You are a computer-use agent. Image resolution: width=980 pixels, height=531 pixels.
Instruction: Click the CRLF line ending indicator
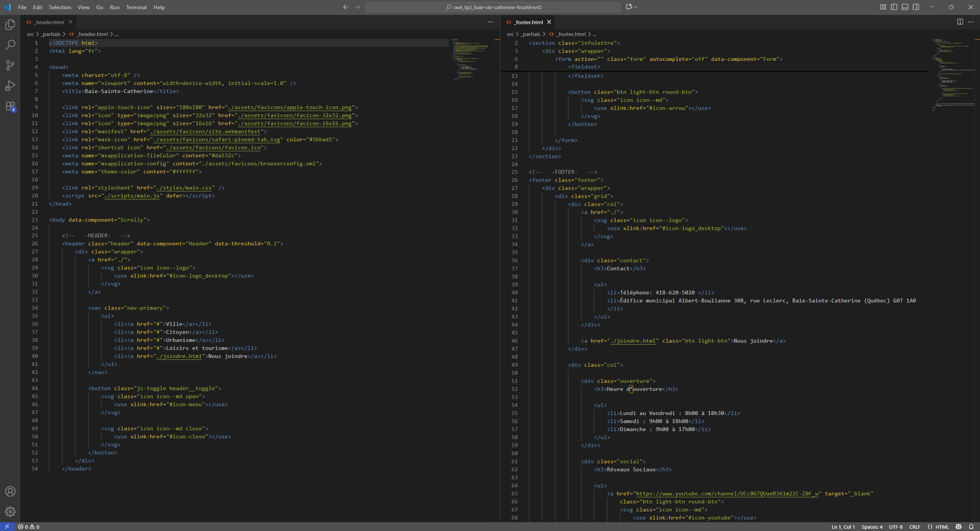click(915, 527)
